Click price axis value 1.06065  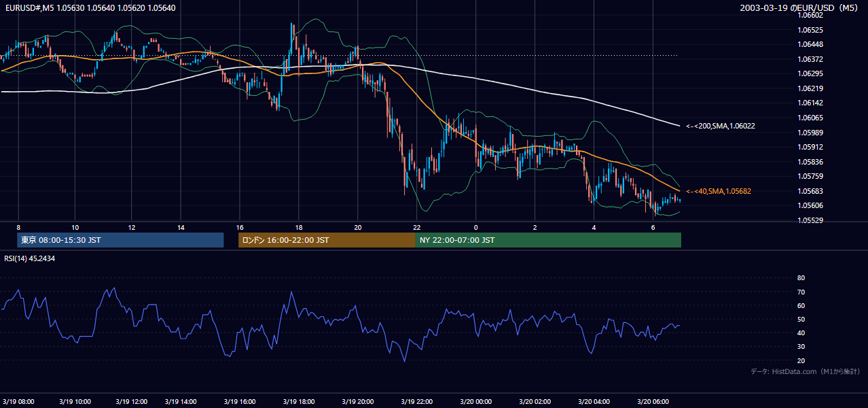[810, 118]
